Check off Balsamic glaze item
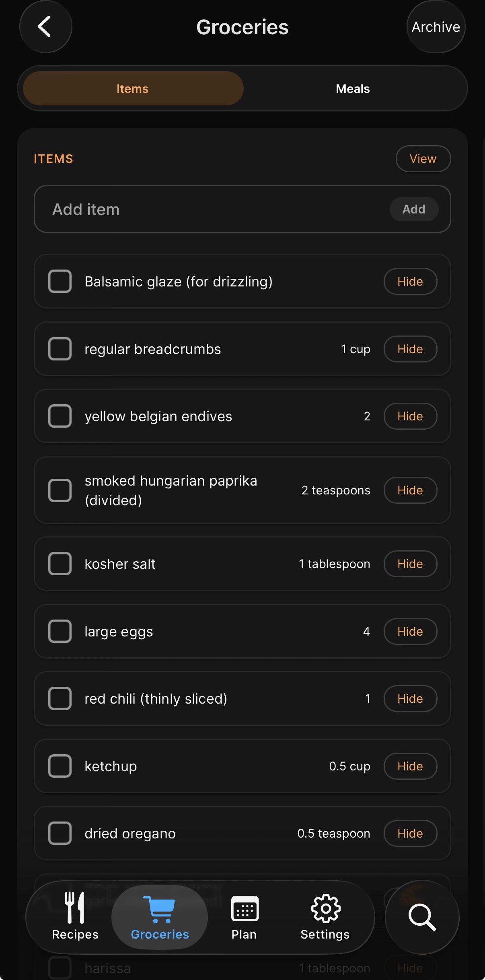 coord(60,281)
